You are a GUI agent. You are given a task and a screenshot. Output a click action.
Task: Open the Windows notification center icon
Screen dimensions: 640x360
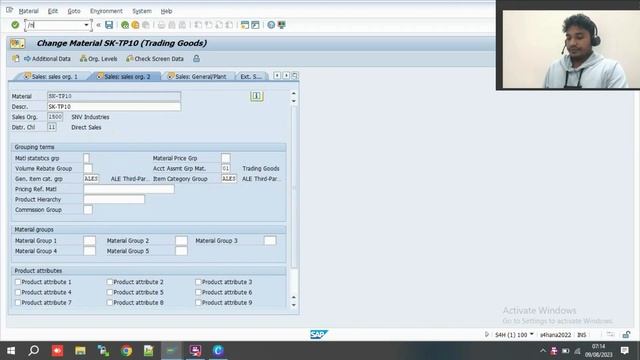[624, 350]
